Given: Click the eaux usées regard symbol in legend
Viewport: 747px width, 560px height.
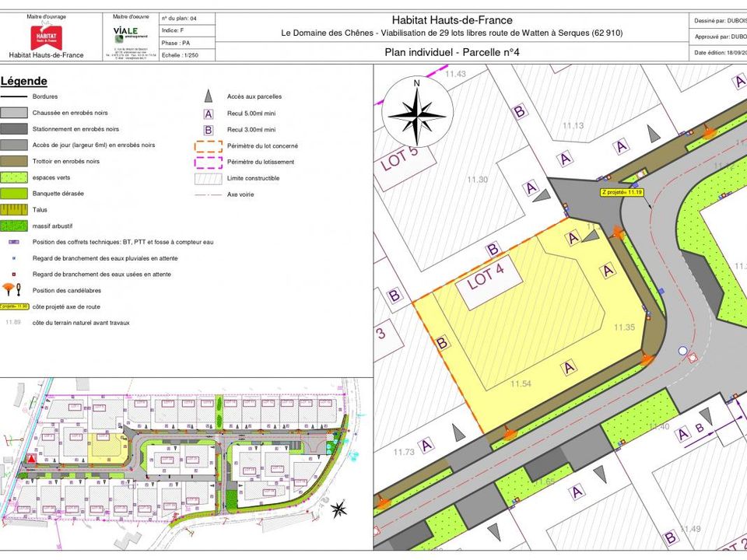Looking at the screenshot, I should 14,275.
